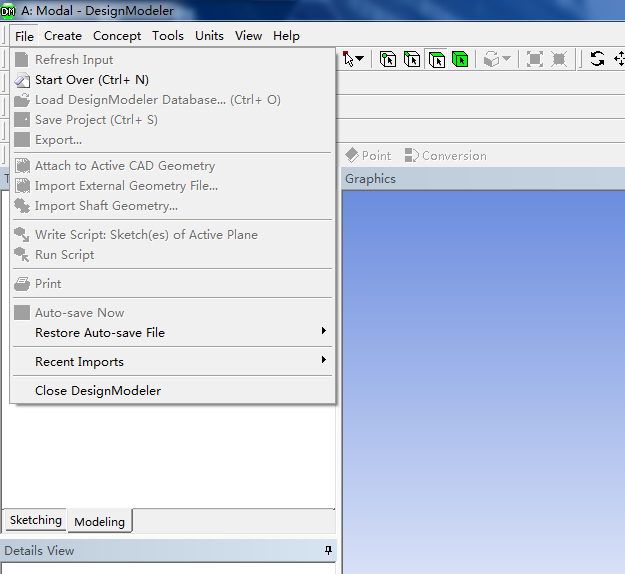Click the Import External Geometry File icon
625x574 pixels.
(22, 185)
